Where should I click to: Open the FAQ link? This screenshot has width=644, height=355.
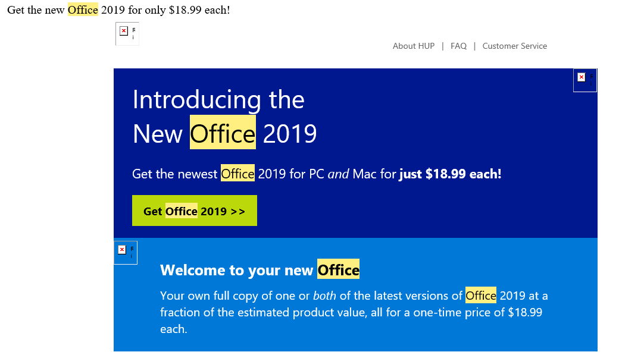[x=458, y=46]
